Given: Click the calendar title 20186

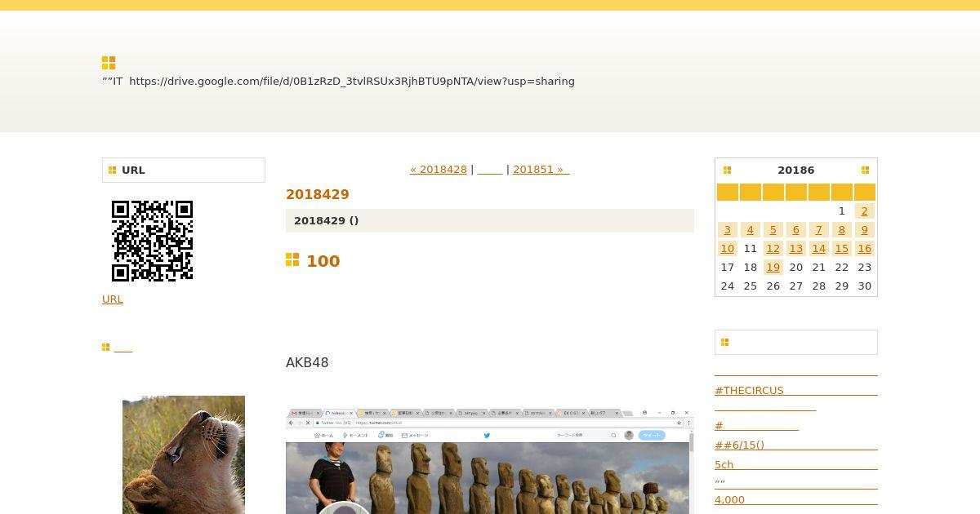Looking at the screenshot, I should (x=795, y=170).
